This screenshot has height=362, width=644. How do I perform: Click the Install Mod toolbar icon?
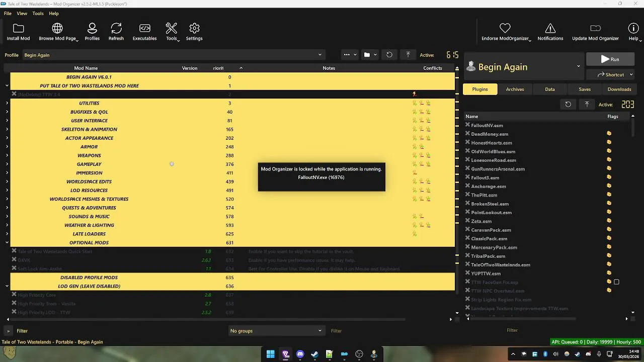[18, 29]
